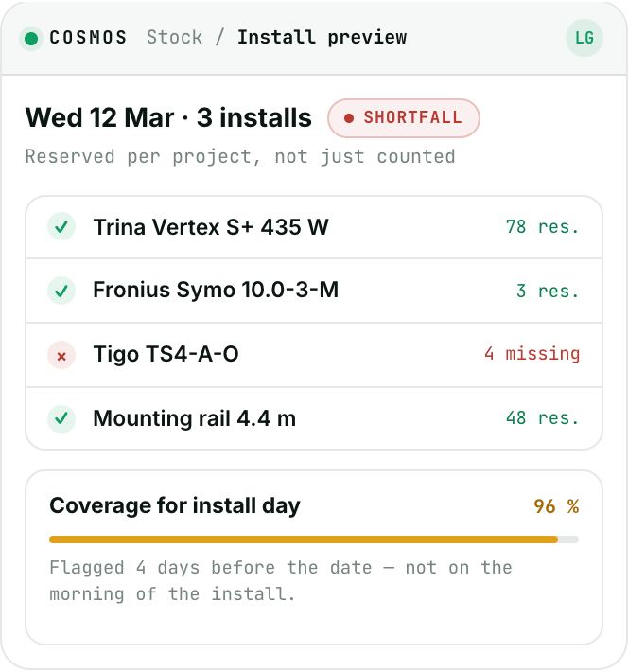Screen dimensions: 628x672
Task: Click the 4 missing value
Action: (532, 354)
